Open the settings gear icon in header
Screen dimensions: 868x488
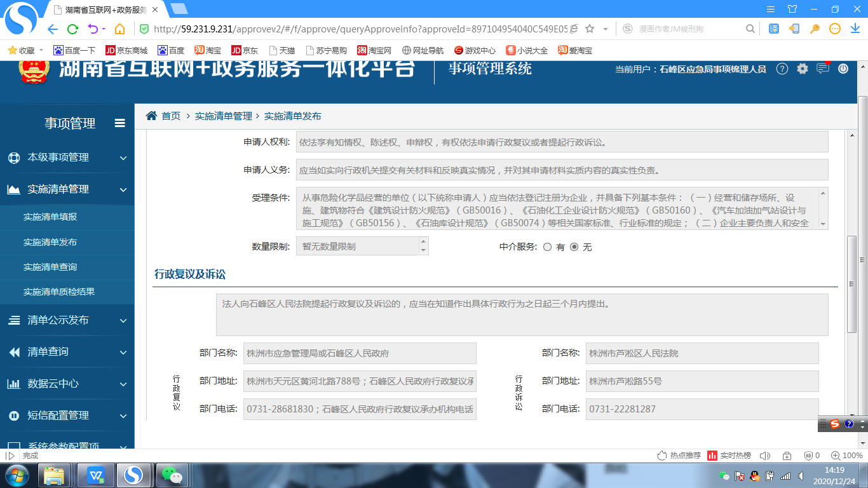803,69
